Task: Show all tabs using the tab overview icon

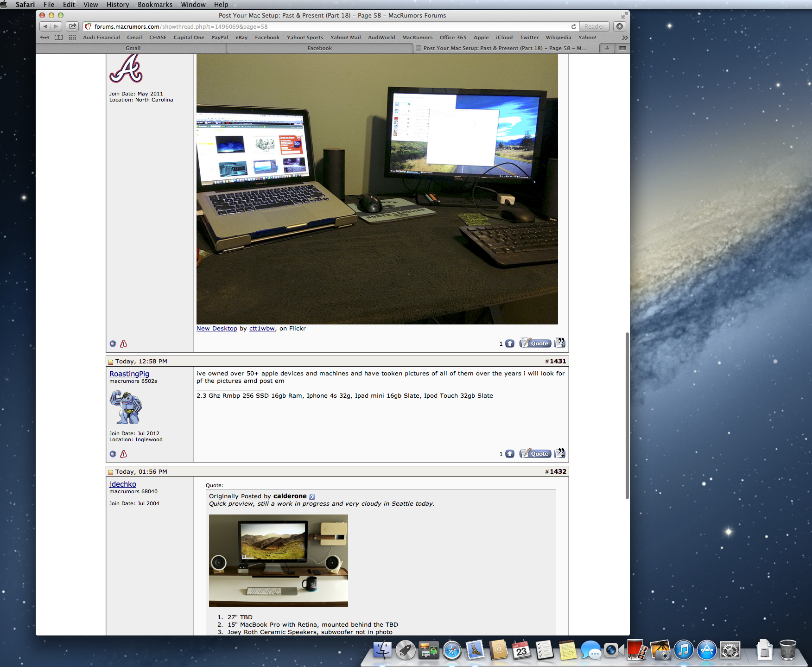Action: pos(622,48)
